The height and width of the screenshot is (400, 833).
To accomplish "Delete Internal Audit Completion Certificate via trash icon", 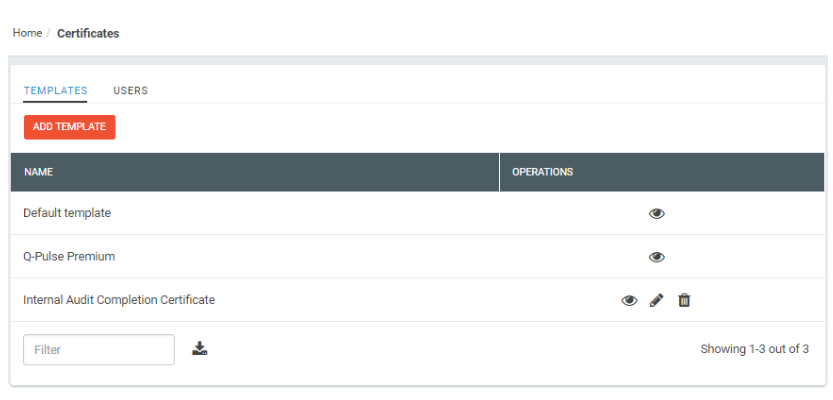I will (684, 301).
